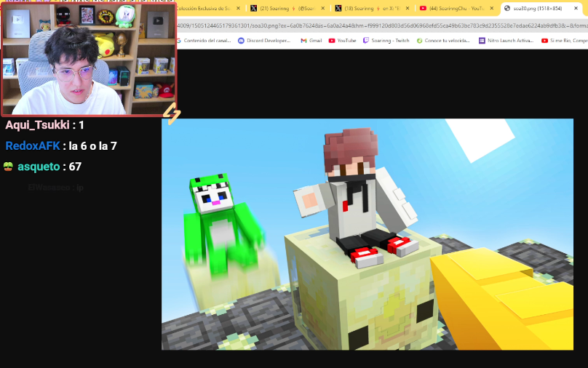Click the Gmail envelope icon
The height and width of the screenshot is (368, 588).
click(x=303, y=41)
